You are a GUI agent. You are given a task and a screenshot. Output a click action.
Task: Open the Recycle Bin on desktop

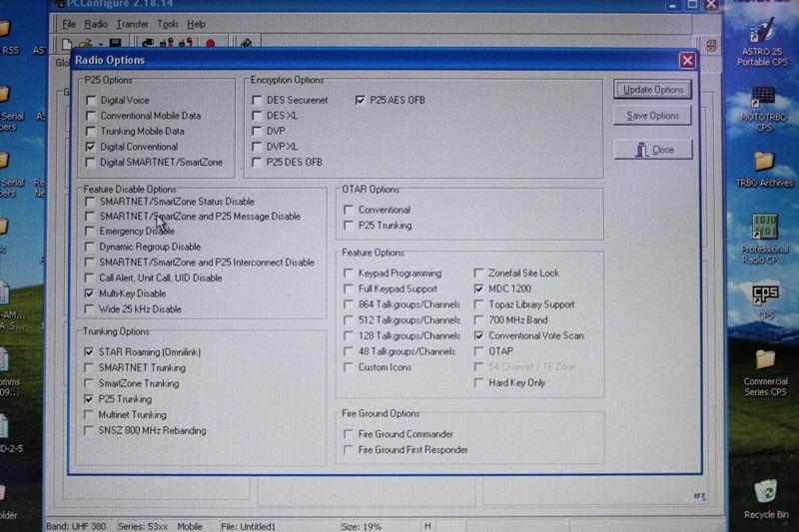pyautogui.click(x=766, y=496)
